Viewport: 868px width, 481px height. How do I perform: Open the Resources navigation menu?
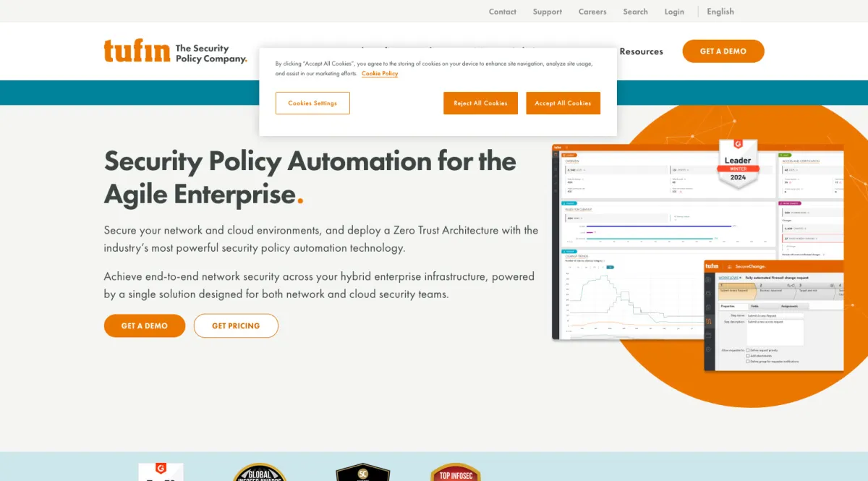[641, 51]
